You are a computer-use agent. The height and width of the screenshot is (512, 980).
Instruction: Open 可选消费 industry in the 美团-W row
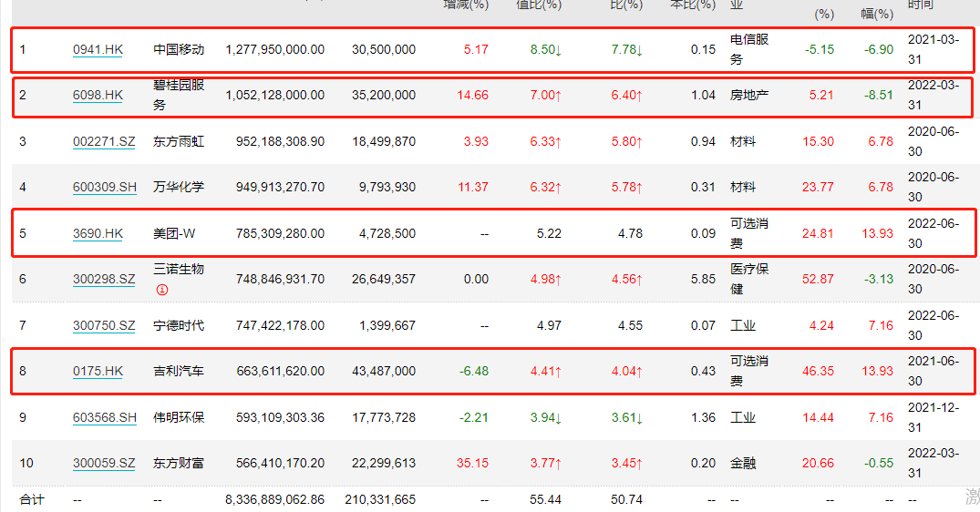748,233
